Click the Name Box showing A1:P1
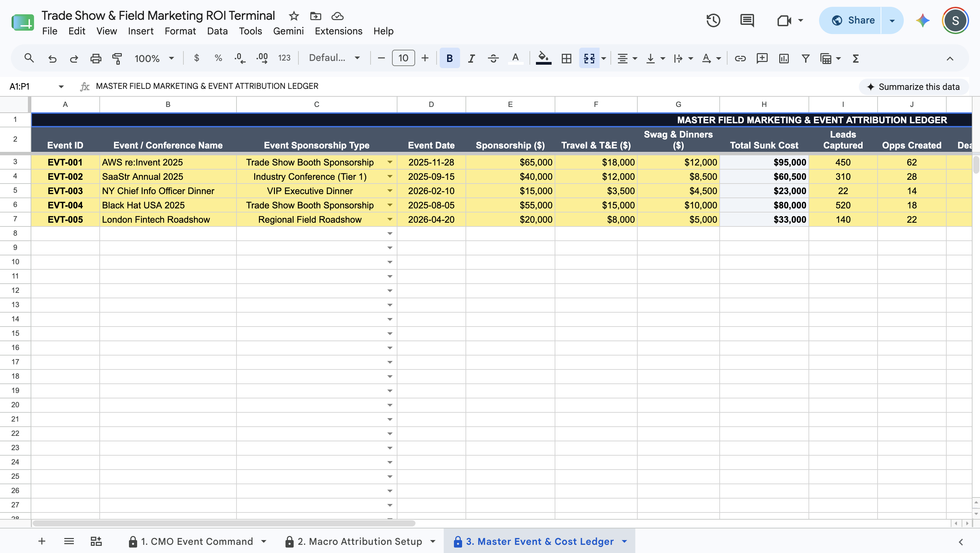 [36, 86]
